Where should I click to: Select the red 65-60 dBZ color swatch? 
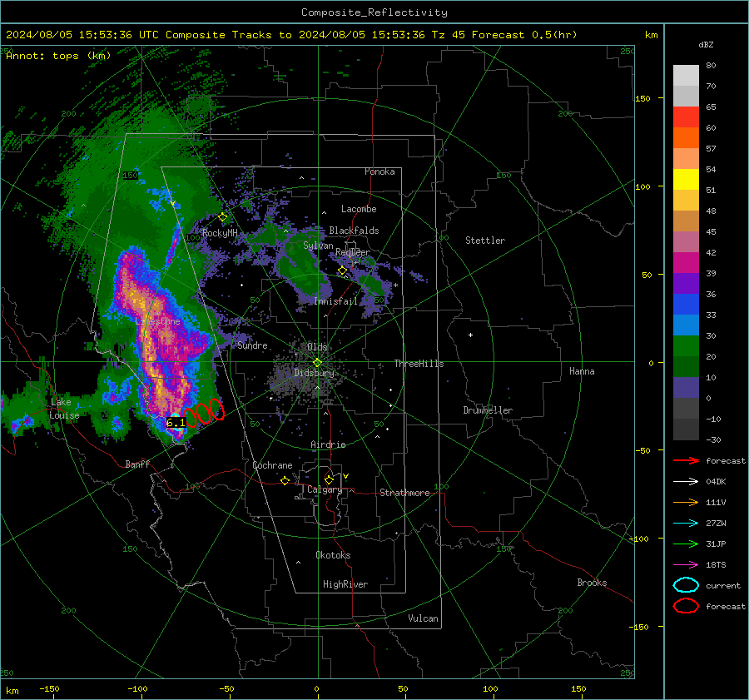[686, 117]
